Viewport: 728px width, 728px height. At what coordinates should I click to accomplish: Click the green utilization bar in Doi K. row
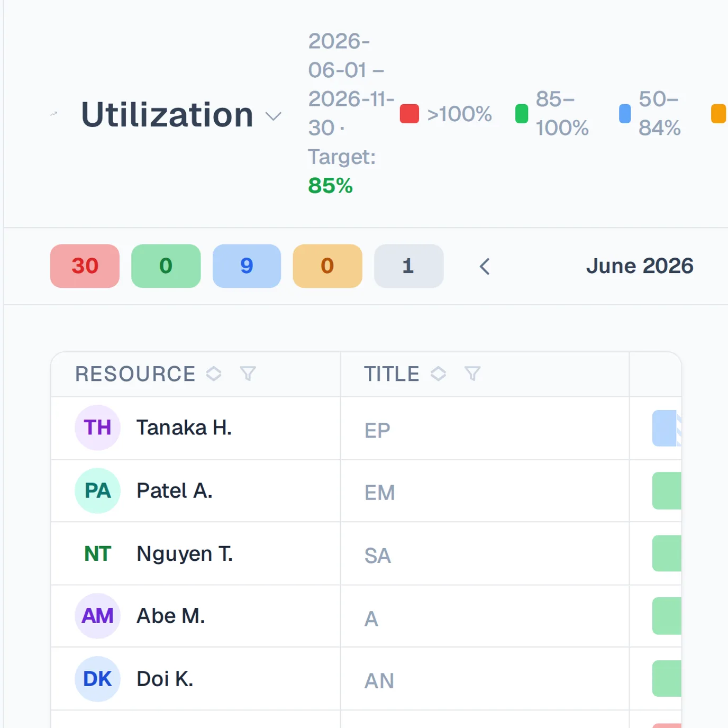[667, 679]
